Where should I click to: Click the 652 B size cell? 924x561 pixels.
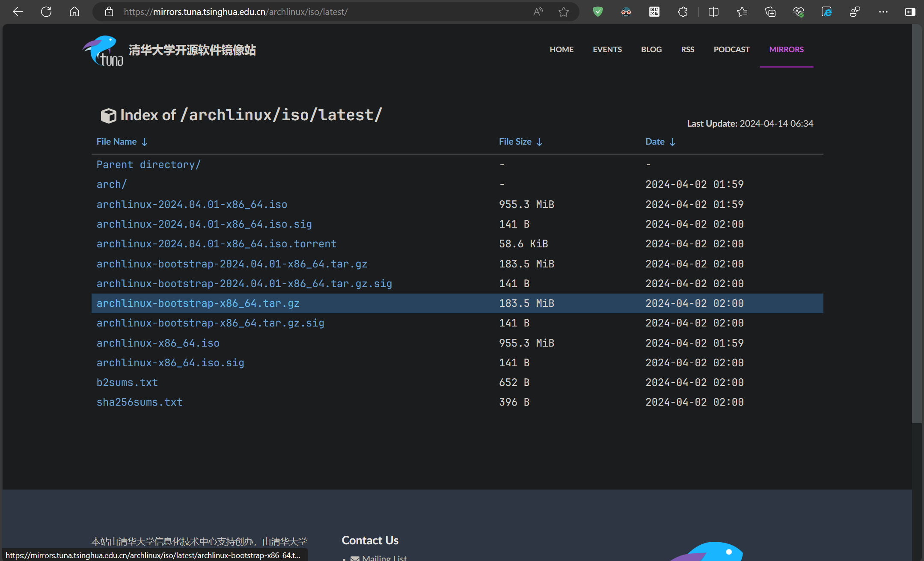coord(514,383)
